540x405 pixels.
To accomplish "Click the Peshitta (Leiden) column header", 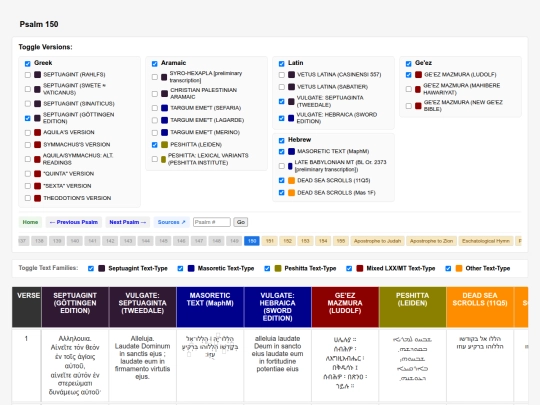I will tap(412, 307).
